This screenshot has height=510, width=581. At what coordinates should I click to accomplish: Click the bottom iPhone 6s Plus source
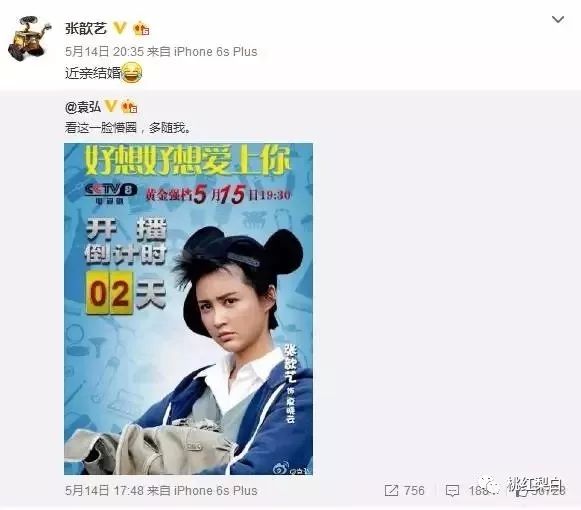click(x=215, y=491)
